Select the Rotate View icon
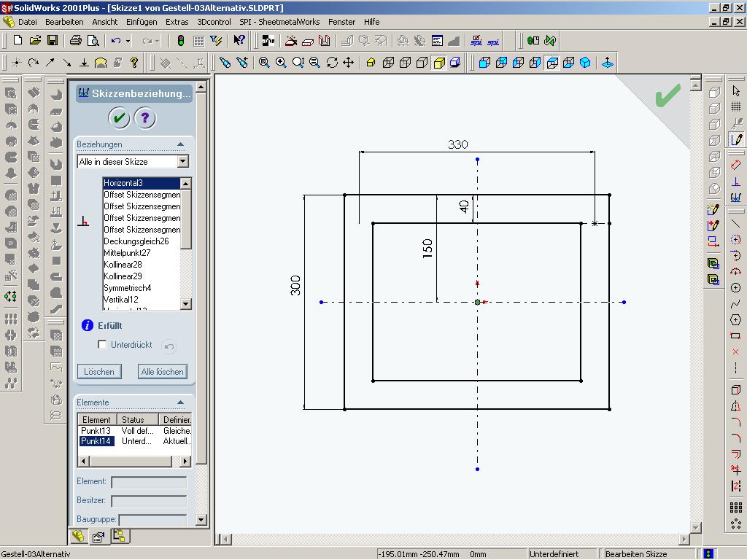 [332, 63]
